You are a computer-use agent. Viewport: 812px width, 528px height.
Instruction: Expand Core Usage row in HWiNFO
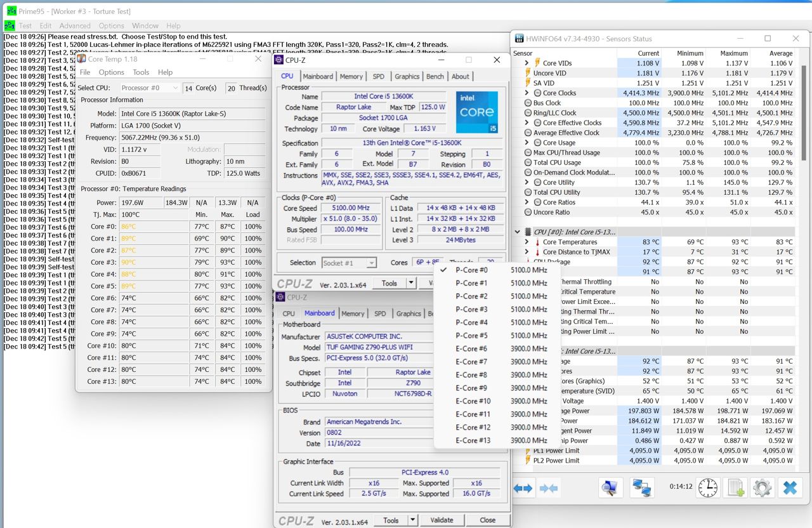(527, 143)
